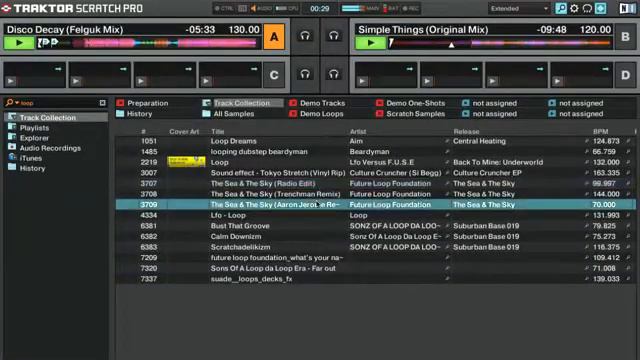Select the Scratchadelikizm track row
This screenshot has width=640, height=360.
point(376,247)
